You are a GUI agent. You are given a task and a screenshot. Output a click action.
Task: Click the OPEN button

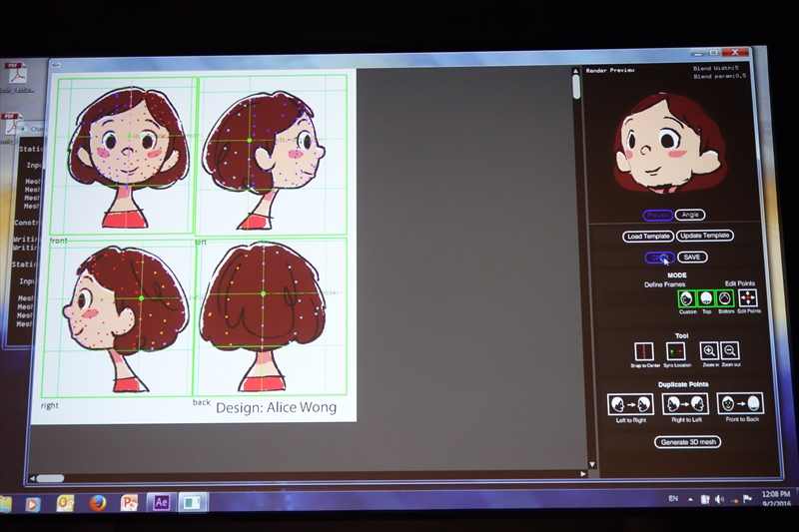coord(660,259)
